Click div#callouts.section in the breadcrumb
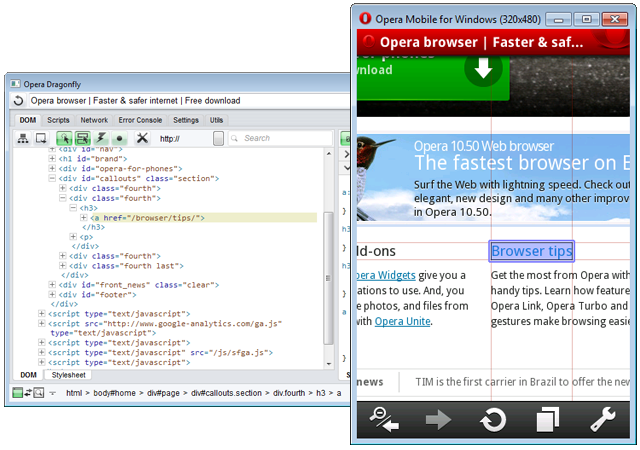This screenshot has width=640, height=450. (x=226, y=393)
